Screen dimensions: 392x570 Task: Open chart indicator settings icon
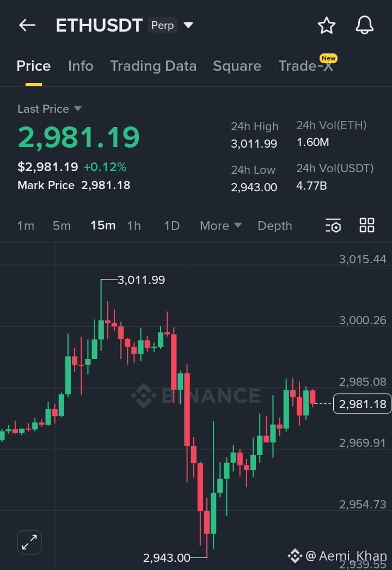pyautogui.click(x=333, y=226)
